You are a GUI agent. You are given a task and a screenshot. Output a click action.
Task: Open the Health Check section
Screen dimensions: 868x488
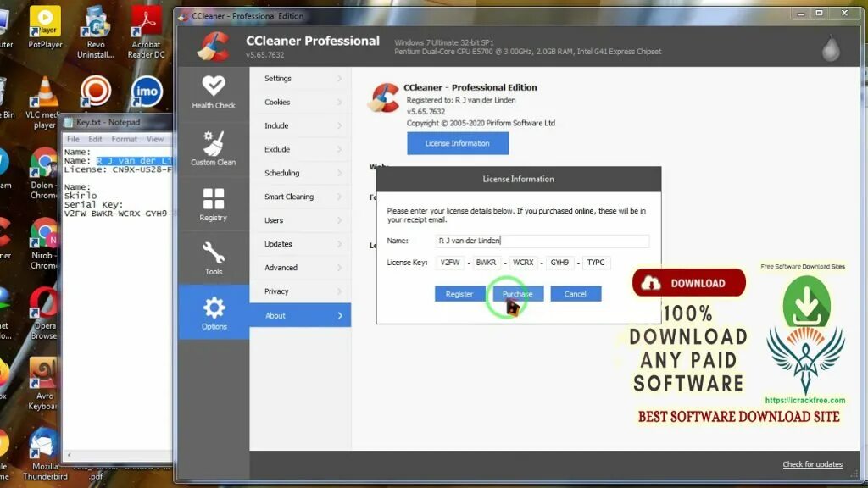point(214,93)
